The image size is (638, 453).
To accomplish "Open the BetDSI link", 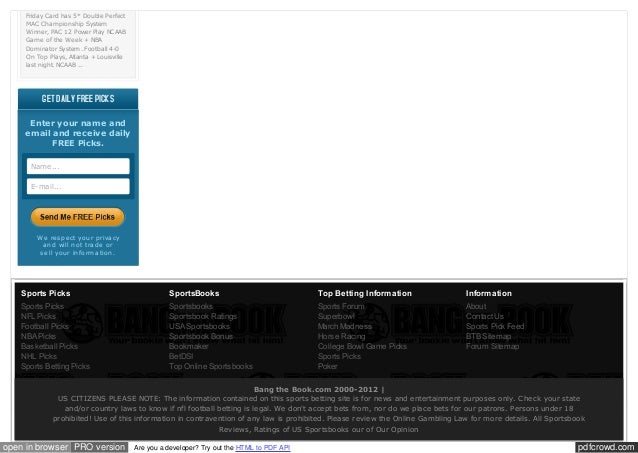I will tap(181, 356).
